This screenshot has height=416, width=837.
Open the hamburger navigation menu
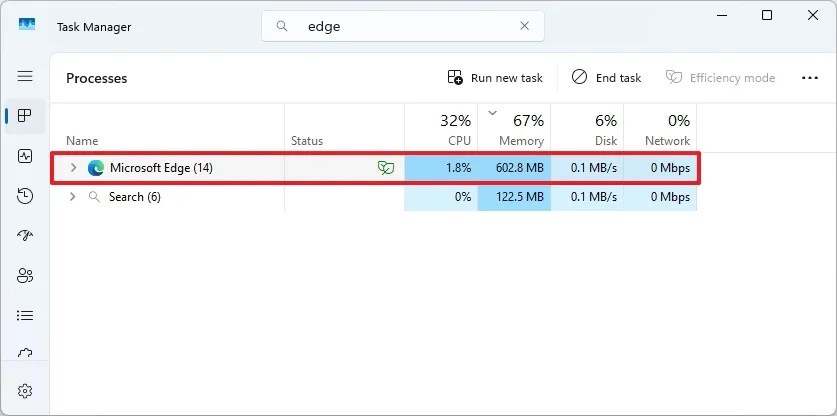pyautogui.click(x=25, y=76)
